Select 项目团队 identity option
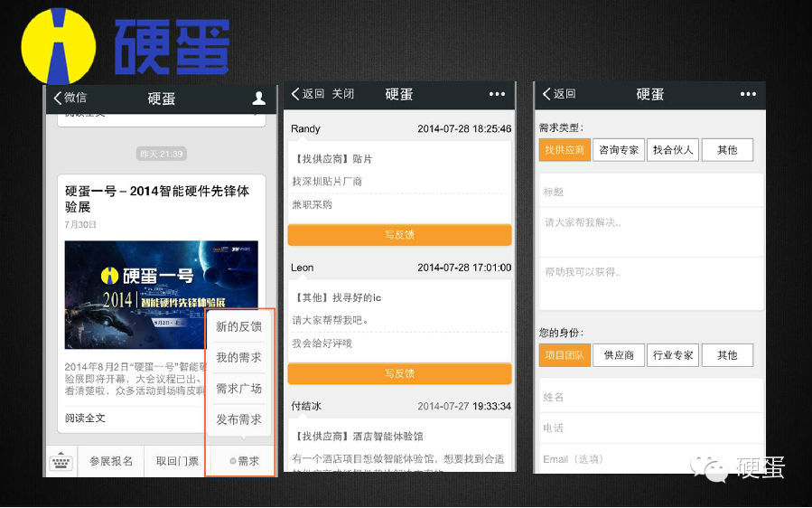 [565, 355]
